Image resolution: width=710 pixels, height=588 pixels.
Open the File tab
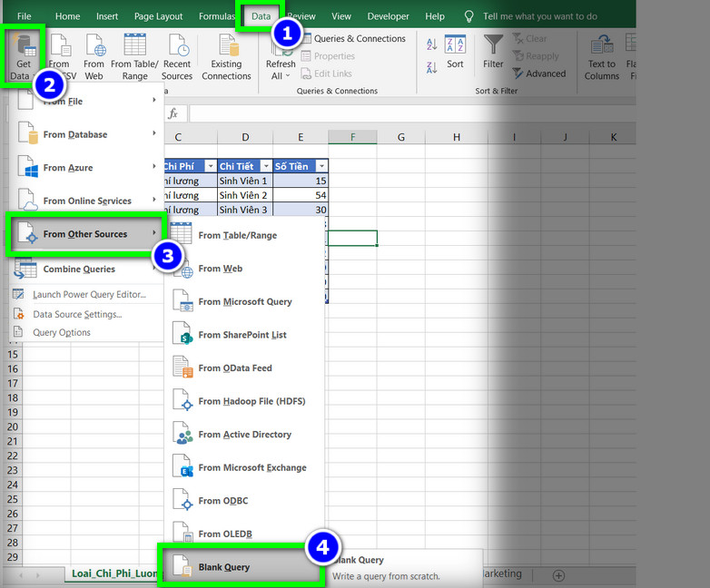(x=24, y=16)
